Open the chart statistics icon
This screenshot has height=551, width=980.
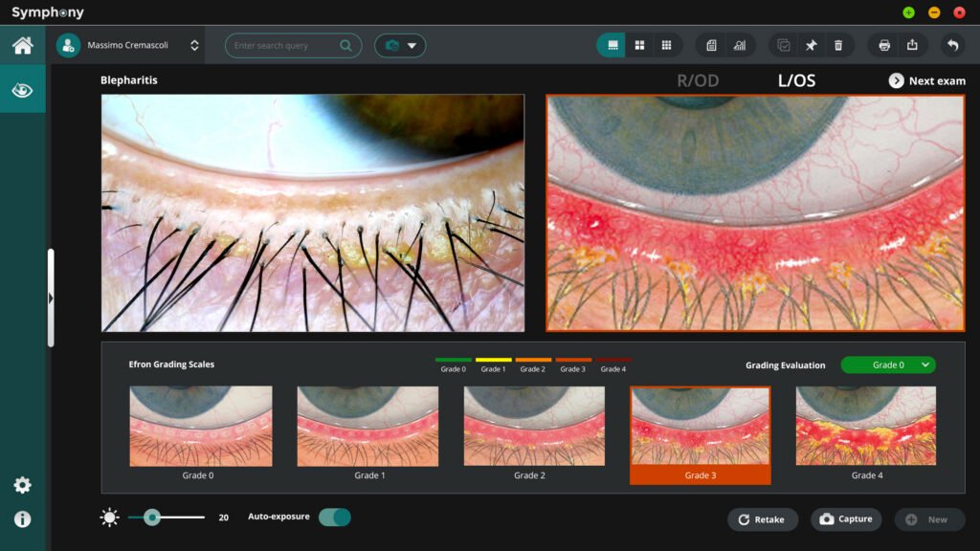click(739, 45)
